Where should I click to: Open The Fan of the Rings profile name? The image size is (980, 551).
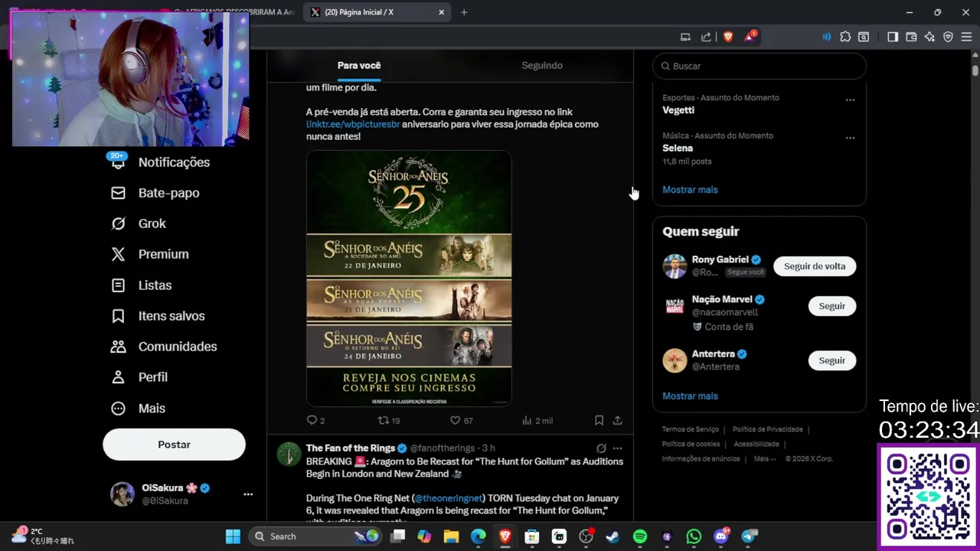coord(351,448)
